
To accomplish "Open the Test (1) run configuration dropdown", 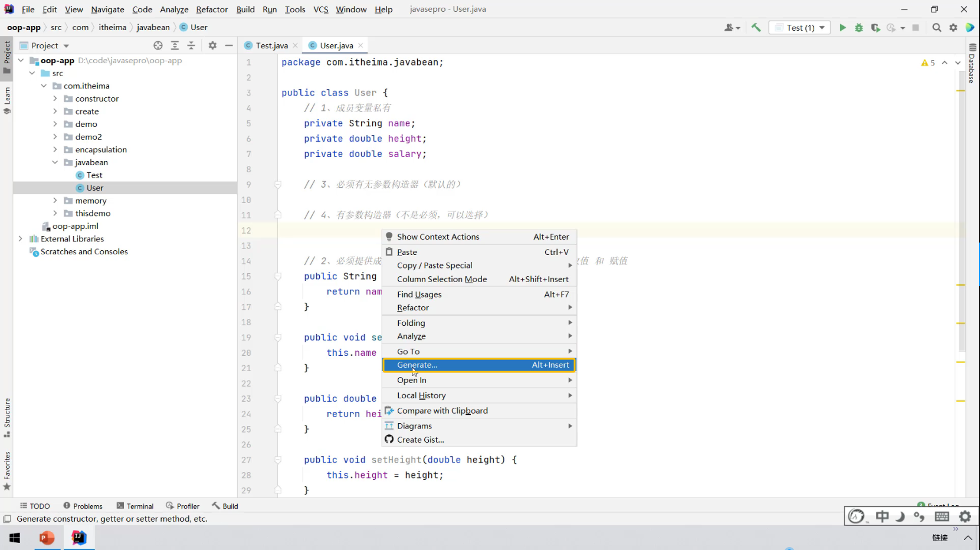I will coord(800,28).
